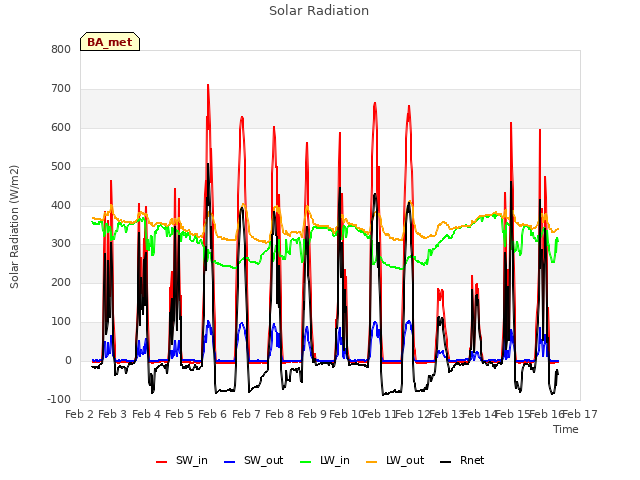Click the 100 y-axis tick label
640x480 pixels.
61,321
